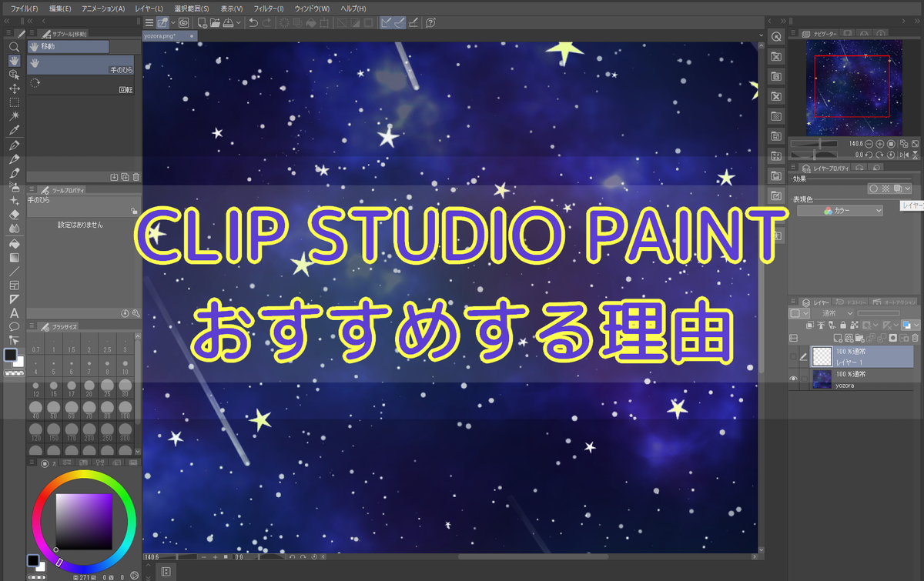Open sub tool detail wrench icon
Viewport: 924px width, 581px height.
coord(136,313)
